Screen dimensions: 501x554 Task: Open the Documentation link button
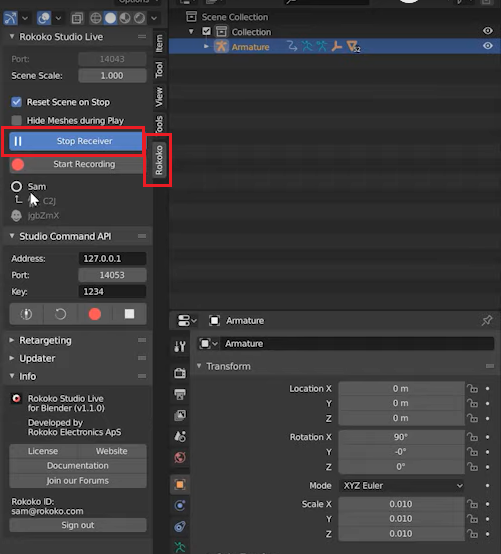click(x=78, y=466)
